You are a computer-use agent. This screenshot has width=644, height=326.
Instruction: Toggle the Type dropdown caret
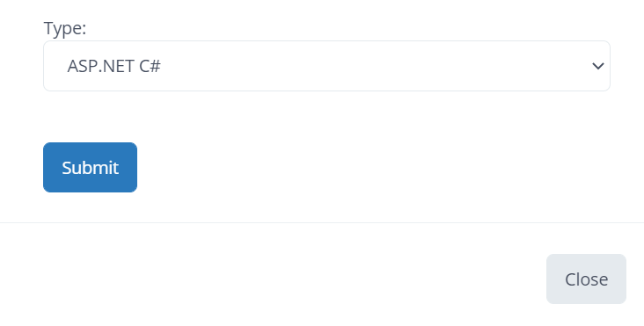pos(598,66)
